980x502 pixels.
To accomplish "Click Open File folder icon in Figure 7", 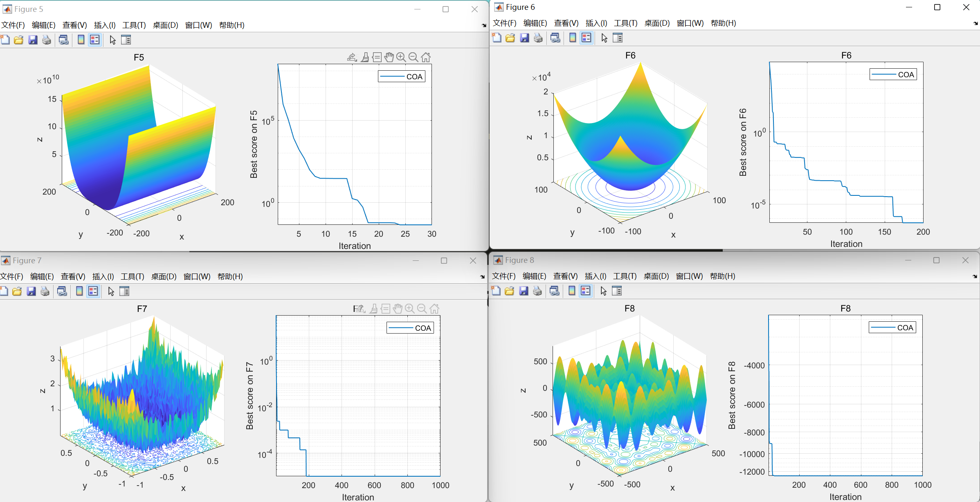I will (17, 291).
